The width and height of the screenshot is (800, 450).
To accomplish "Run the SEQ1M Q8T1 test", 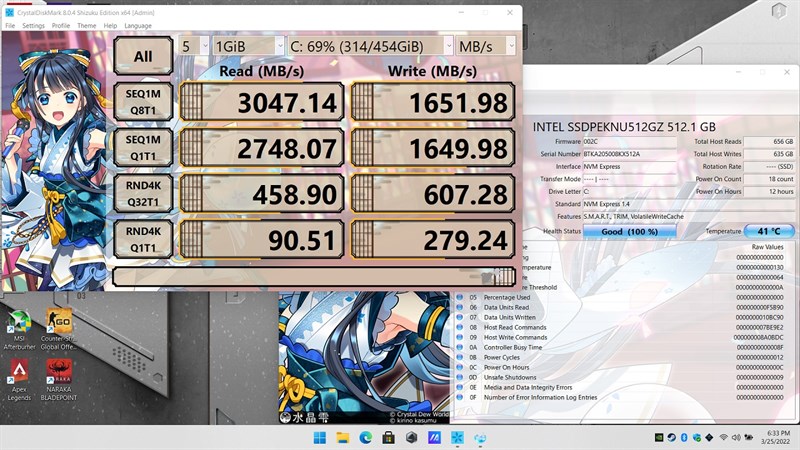I will point(143,102).
